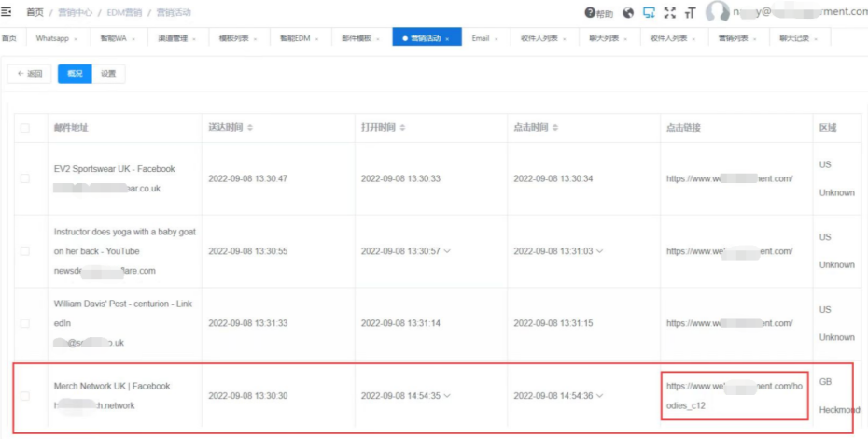Tick the select-all checkbox in the table header

[25, 128]
